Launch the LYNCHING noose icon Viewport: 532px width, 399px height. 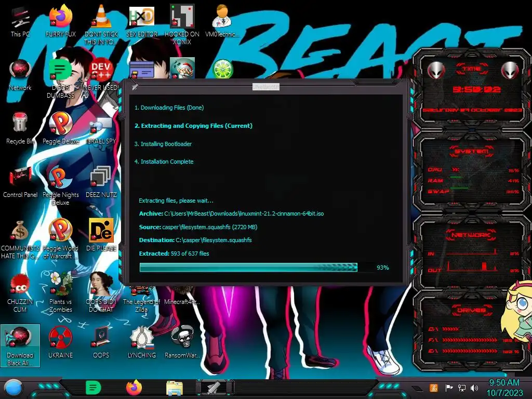coord(141,343)
